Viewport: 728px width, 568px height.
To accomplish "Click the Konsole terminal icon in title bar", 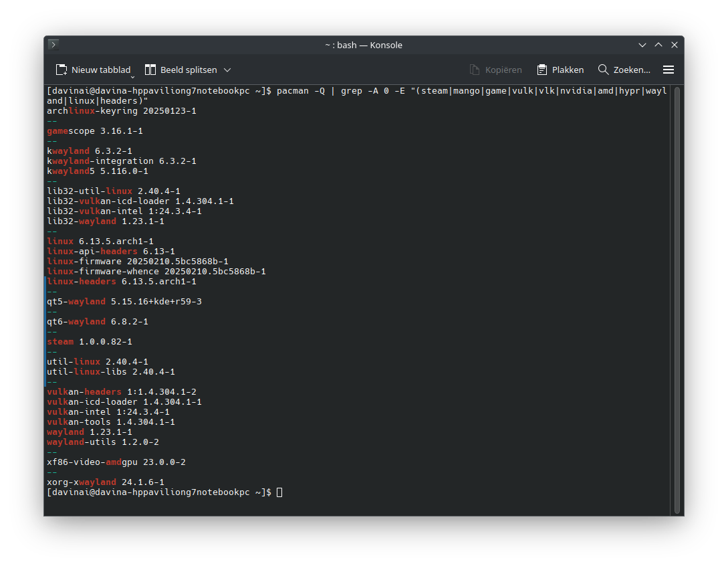I will (54, 45).
